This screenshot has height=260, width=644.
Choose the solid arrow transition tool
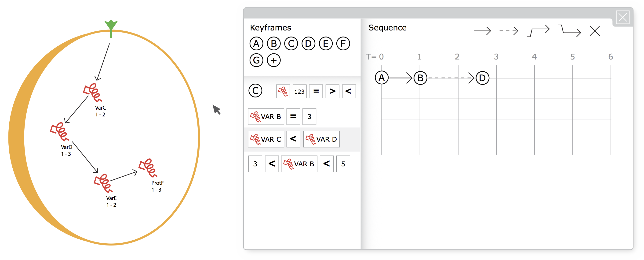tap(483, 31)
